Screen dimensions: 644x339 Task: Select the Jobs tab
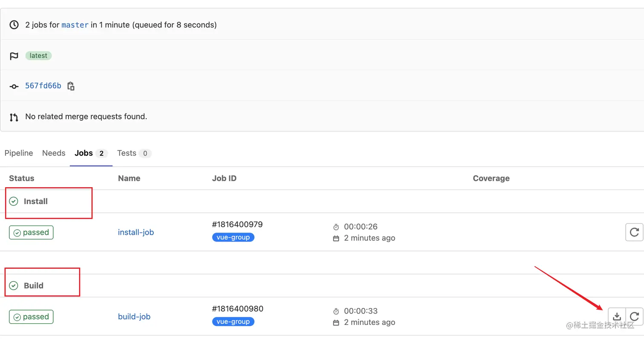coord(83,153)
